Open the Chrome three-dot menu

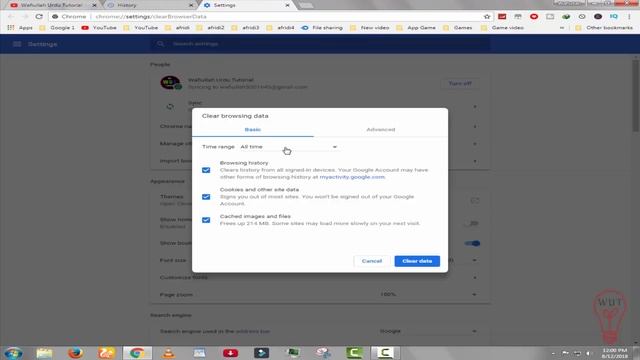(629, 17)
